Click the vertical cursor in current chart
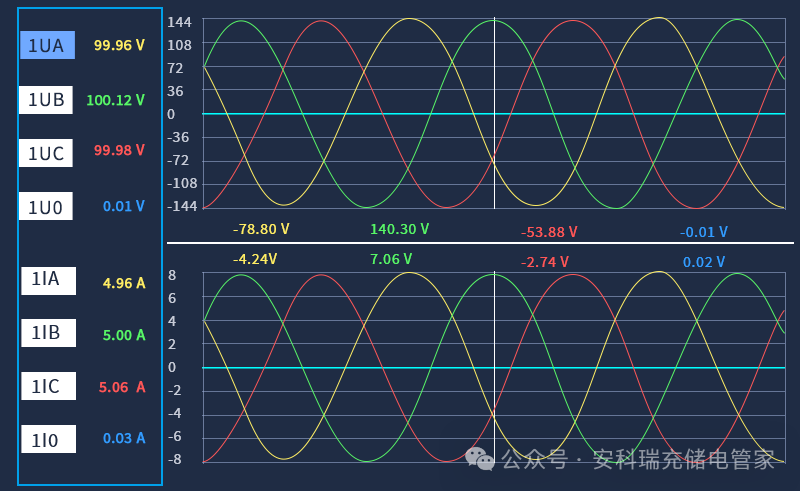The width and height of the screenshot is (800, 491). coord(494,367)
